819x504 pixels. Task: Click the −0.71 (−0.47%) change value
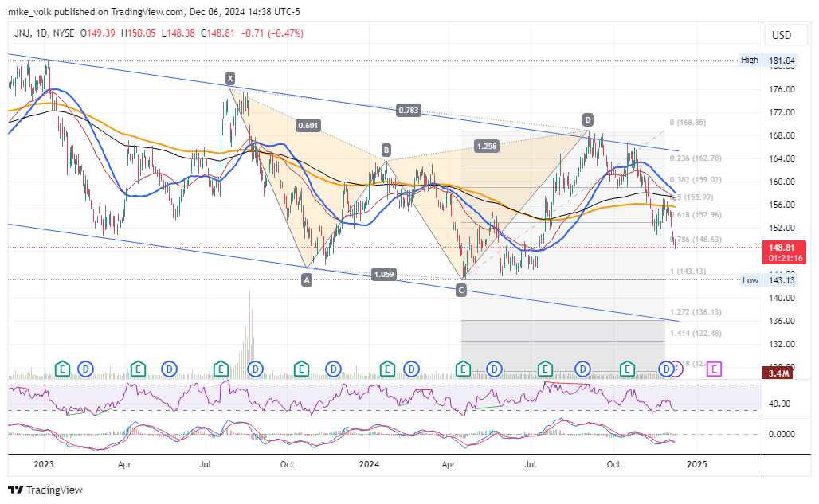tap(272, 33)
